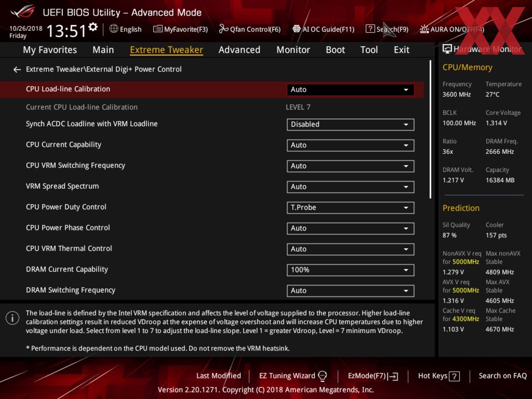Click the AURA light bulb icon

[x=424, y=29]
